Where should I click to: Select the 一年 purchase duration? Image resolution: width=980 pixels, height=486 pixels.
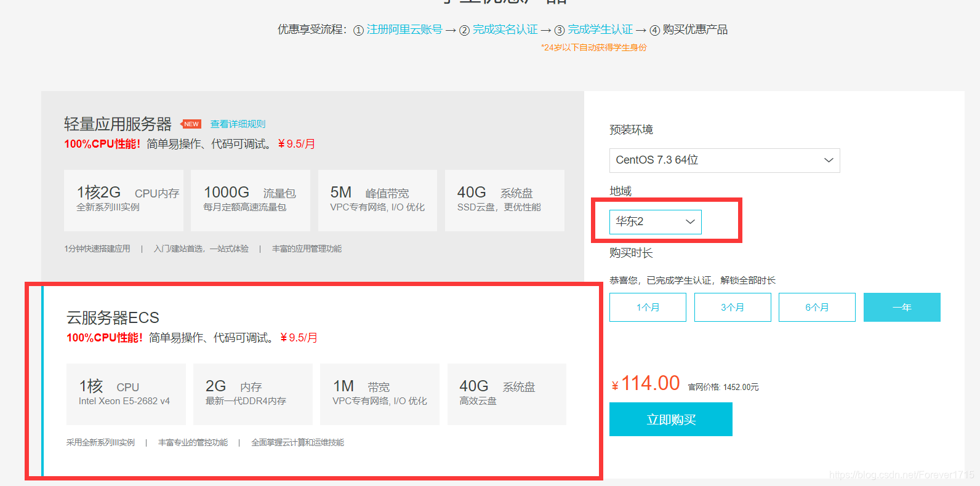pos(902,307)
